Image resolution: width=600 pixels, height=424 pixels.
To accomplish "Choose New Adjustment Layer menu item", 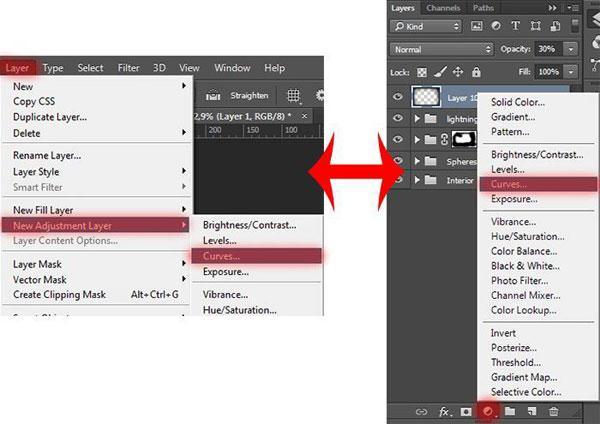I will [x=95, y=225].
